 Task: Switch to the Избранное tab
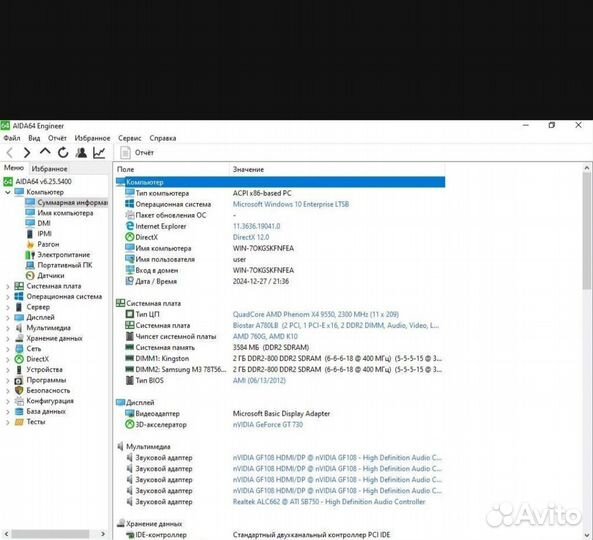click(x=49, y=169)
